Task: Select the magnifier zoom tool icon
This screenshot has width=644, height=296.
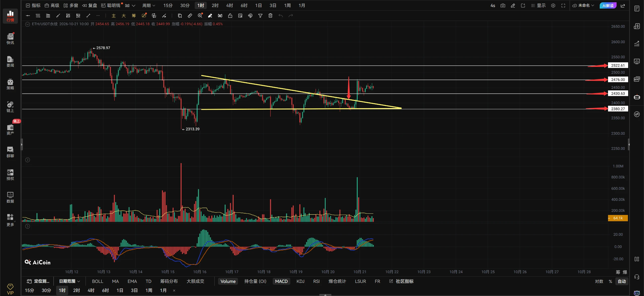Action: (x=200, y=16)
